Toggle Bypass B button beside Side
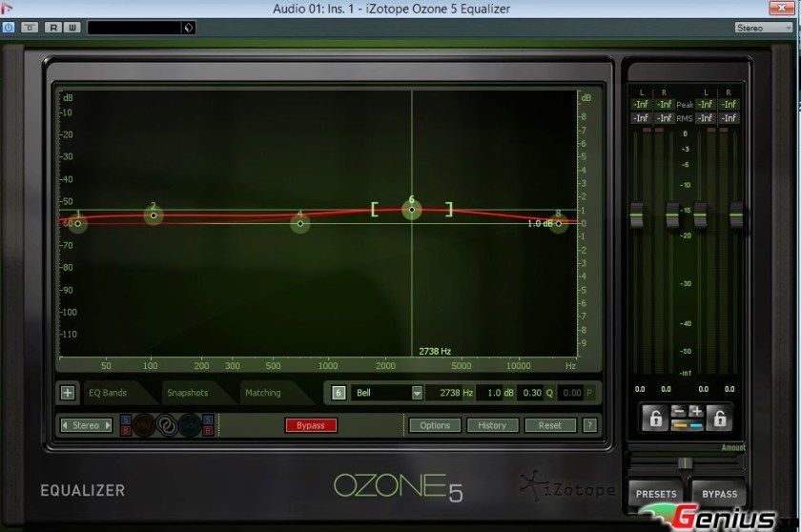The height and width of the screenshot is (532, 801). coord(208,431)
